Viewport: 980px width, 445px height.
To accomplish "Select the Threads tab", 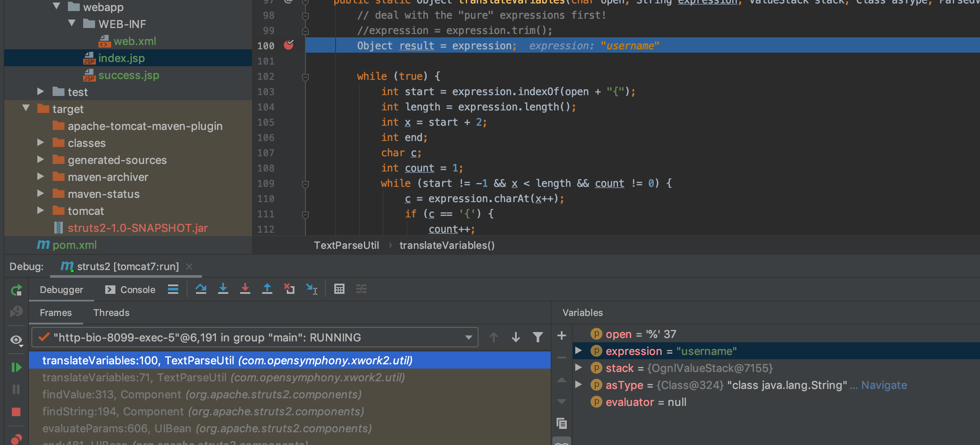I will tap(111, 313).
